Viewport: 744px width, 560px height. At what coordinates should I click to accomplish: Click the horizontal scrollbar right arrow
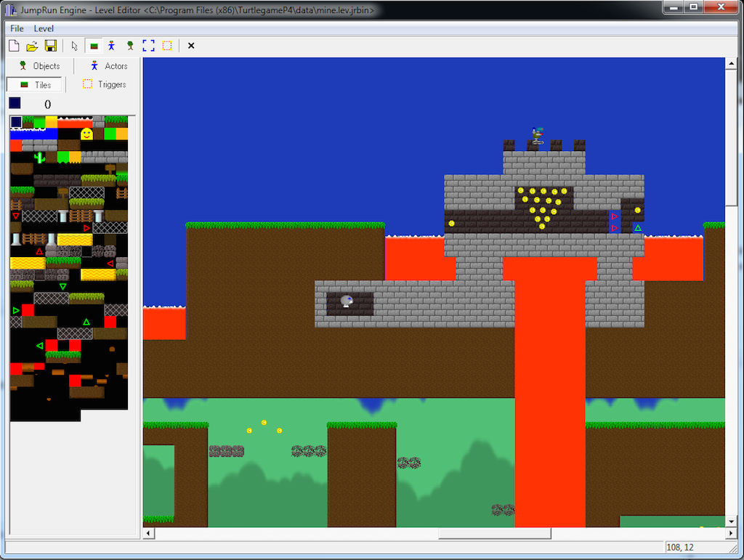click(x=731, y=534)
